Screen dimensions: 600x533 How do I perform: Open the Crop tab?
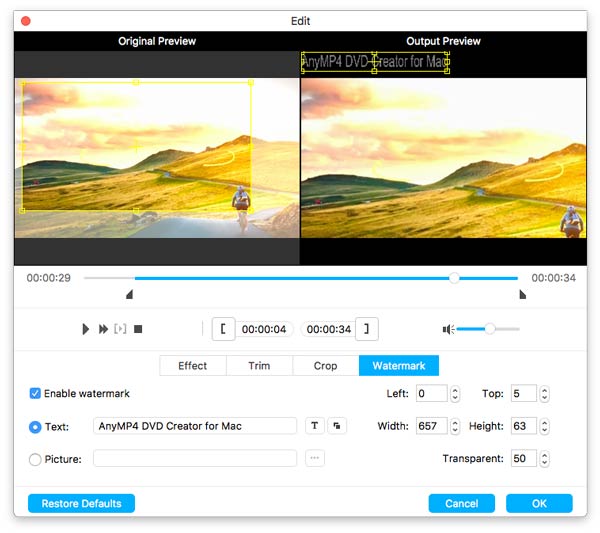pyautogui.click(x=325, y=366)
